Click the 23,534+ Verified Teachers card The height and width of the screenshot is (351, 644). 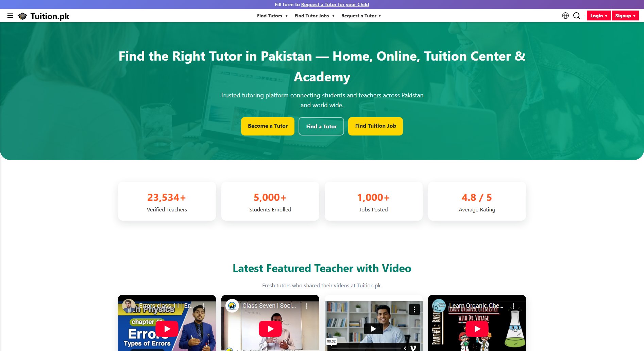coord(167,201)
